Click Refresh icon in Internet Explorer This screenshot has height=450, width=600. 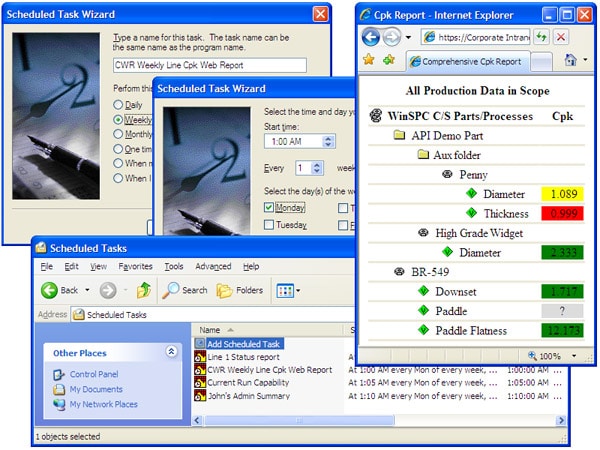541,36
